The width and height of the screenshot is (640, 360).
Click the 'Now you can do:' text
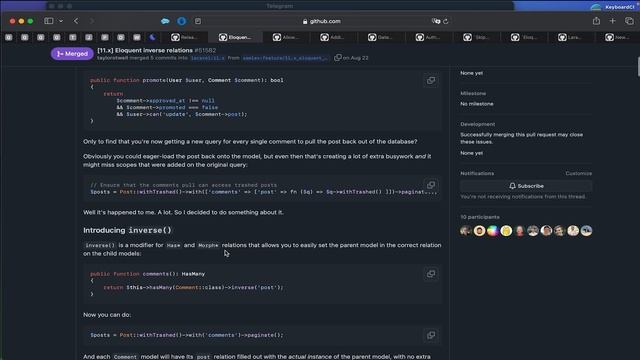pyautogui.click(x=107, y=315)
